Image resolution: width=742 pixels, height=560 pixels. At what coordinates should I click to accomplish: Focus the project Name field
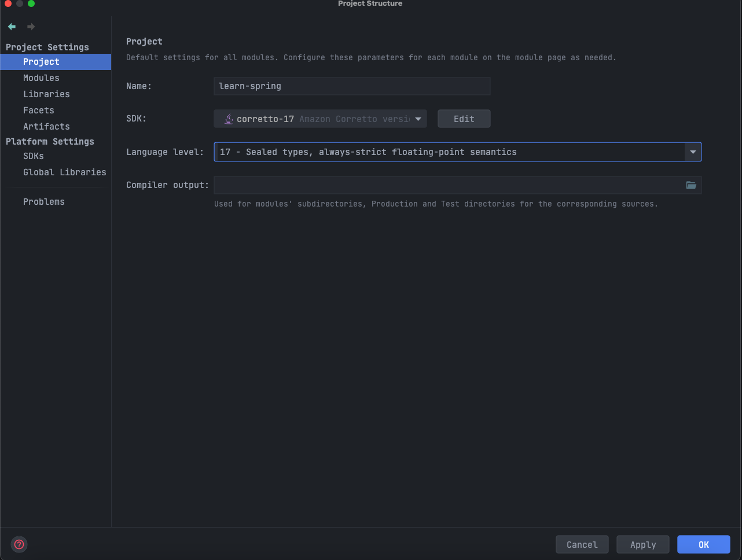pyautogui.click(x=352, y=86)
